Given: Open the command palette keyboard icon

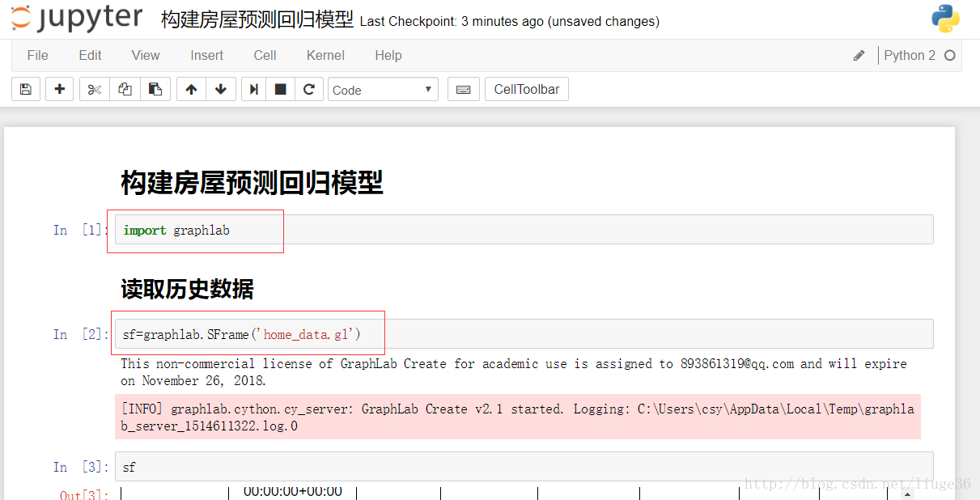Looking at the screenshot, I should coord(464,89).
